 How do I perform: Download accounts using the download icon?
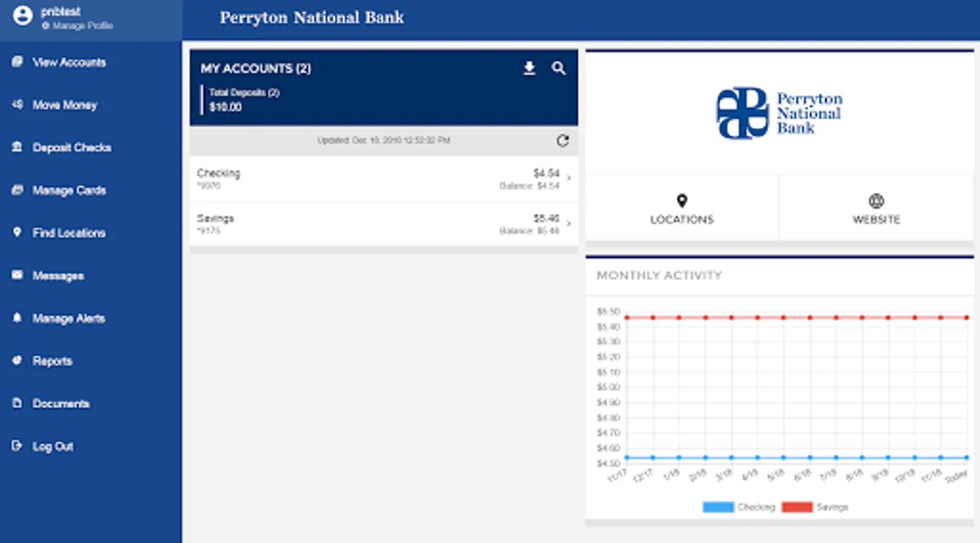click(x=530, y=68)
